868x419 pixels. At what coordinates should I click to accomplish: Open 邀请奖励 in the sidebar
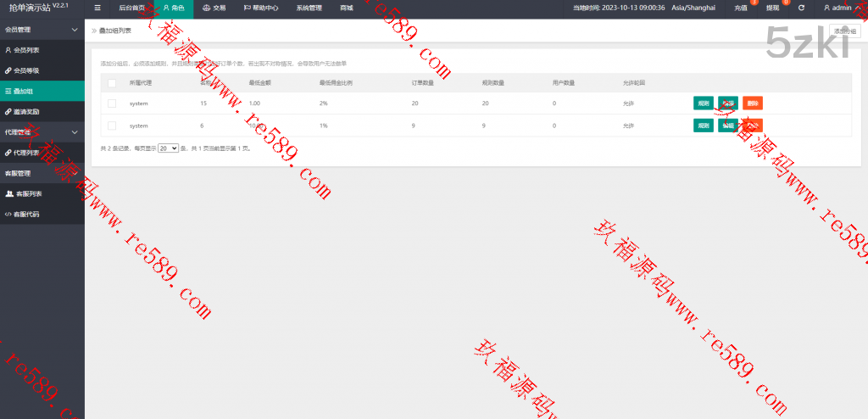[x=42, y=111]
